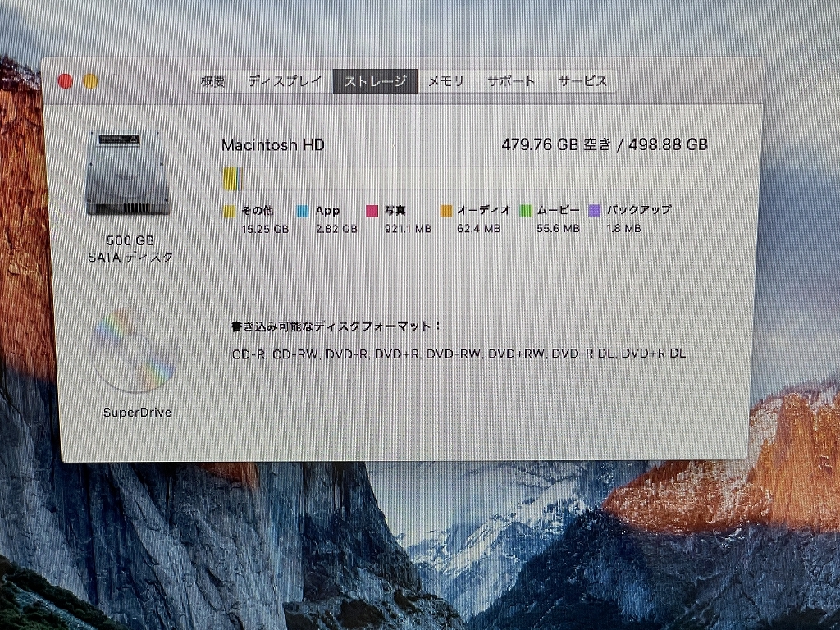Close the window with the red button
Screen dimensions: 840x630
click(66, 81)
